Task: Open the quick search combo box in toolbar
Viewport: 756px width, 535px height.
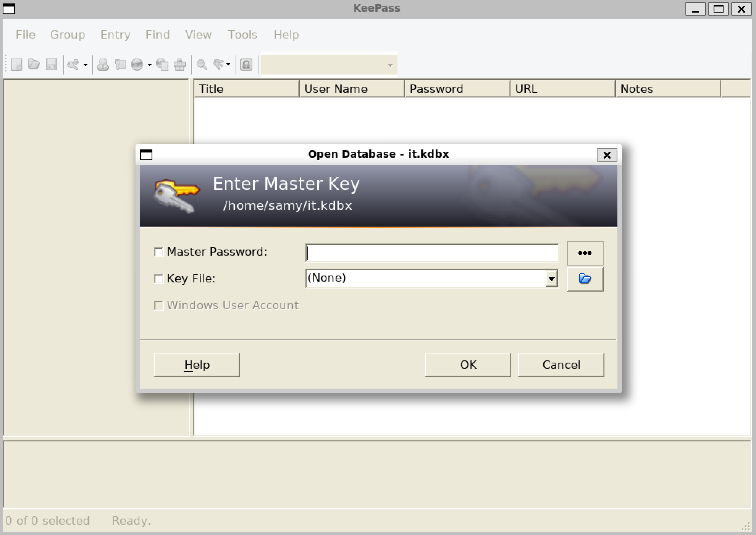Action: (x=329, y=65)
